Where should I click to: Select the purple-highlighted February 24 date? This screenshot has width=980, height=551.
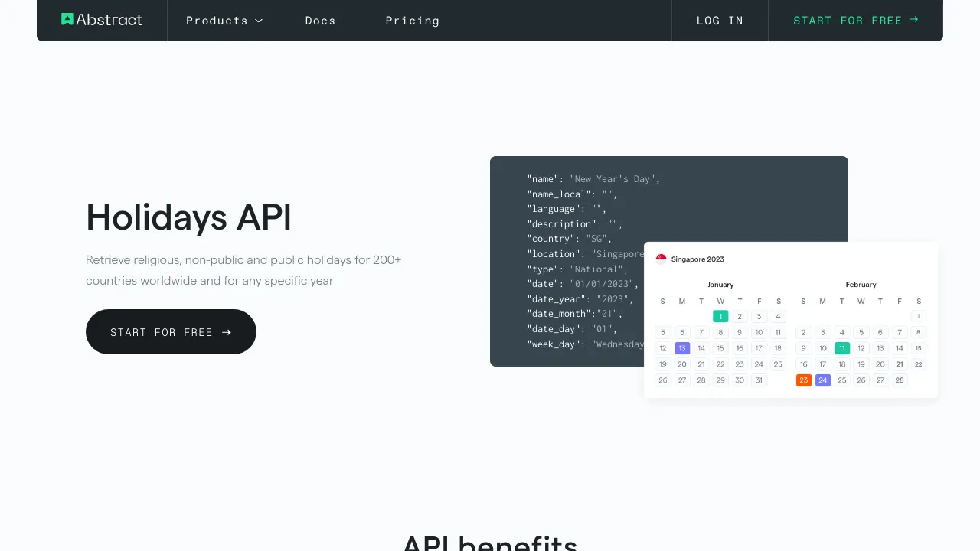coord(823,380)
